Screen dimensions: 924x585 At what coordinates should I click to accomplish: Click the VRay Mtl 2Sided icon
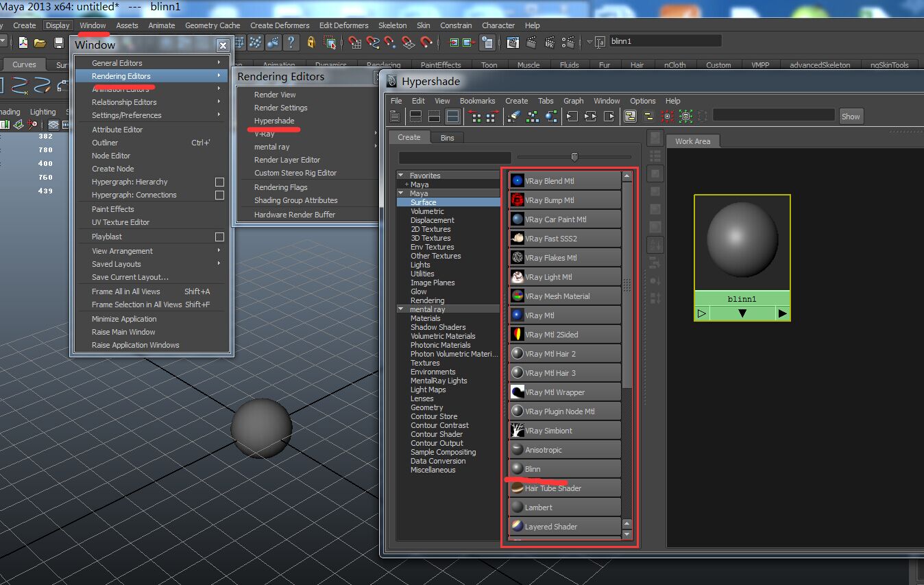(518, 335)
